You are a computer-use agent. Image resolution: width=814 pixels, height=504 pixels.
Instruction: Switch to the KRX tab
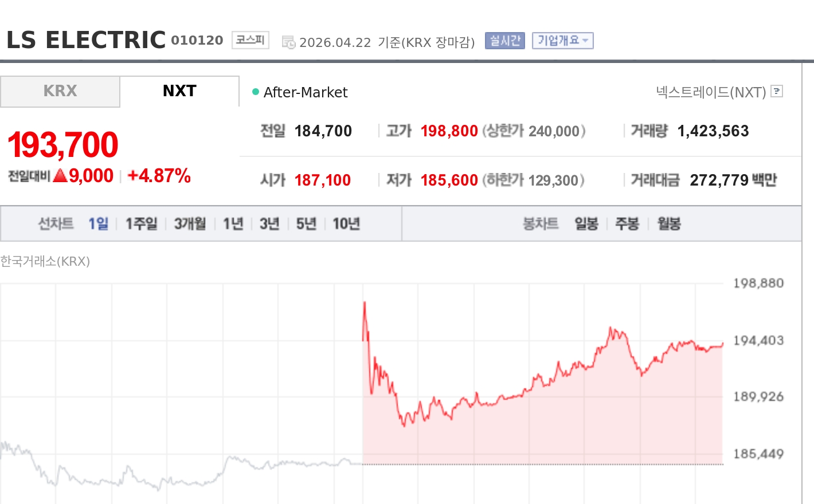pyautogui.click(x=60, y=91)
